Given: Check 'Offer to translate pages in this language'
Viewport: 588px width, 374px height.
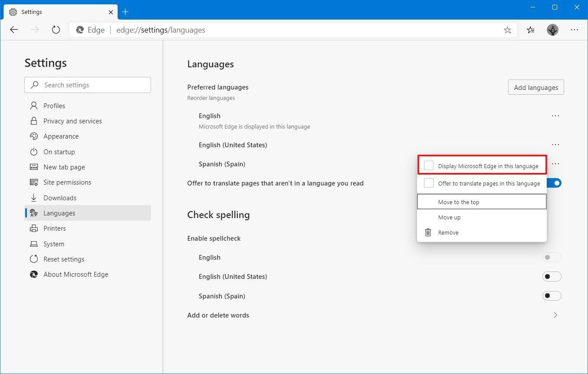Looking at the screenshot, I should coord(428,183).
